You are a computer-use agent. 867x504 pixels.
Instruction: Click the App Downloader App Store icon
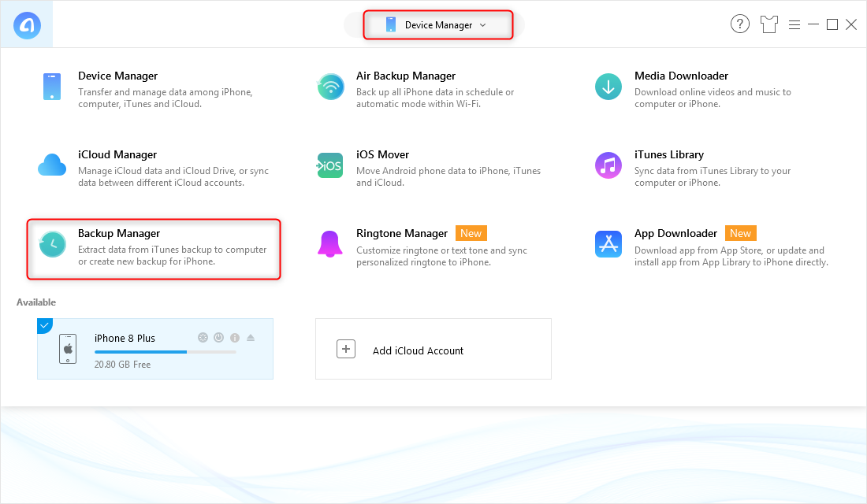608,243
